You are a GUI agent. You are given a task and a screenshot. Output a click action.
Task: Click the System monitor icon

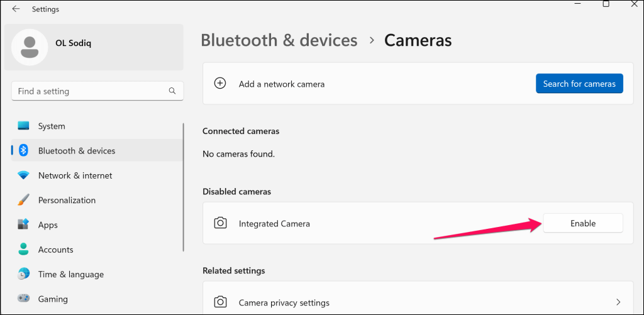click(24, 126)
